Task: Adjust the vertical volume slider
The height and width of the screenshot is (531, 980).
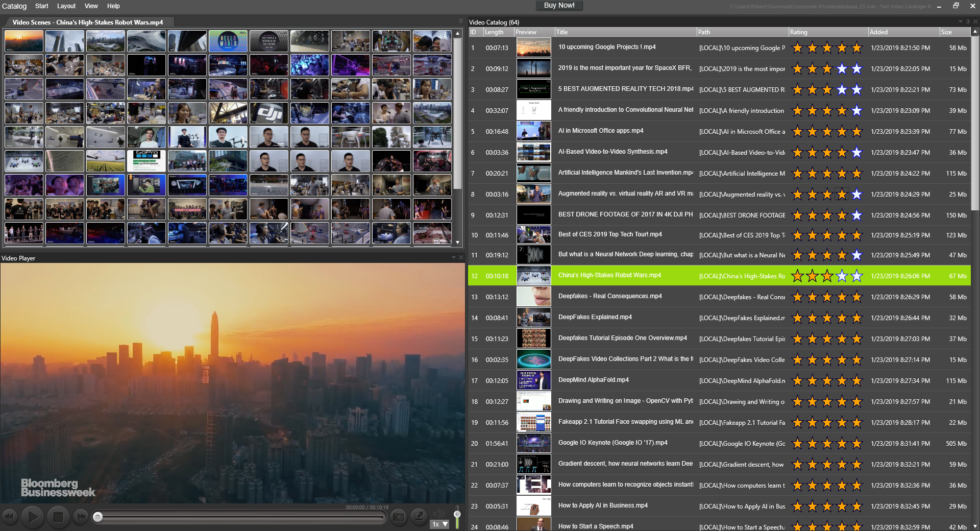Action: (457, 517)
